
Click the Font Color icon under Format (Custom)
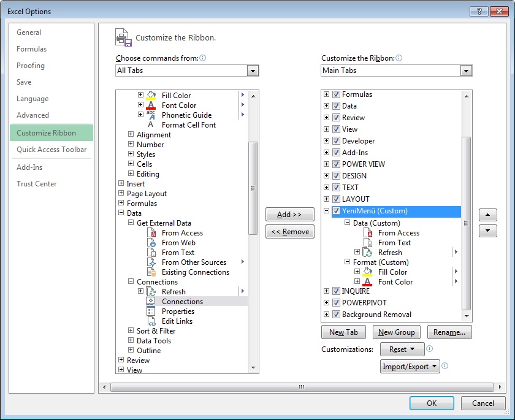coord(367,282)
